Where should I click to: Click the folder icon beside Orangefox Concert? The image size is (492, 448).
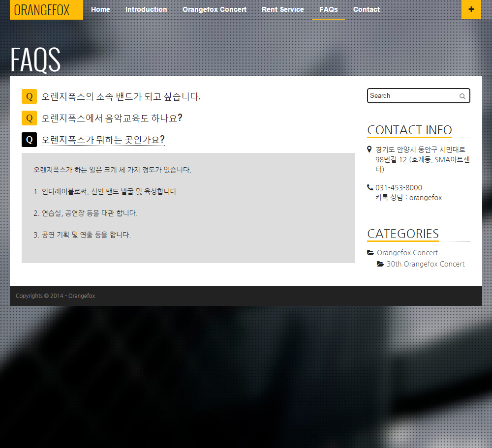coord(370,253)
